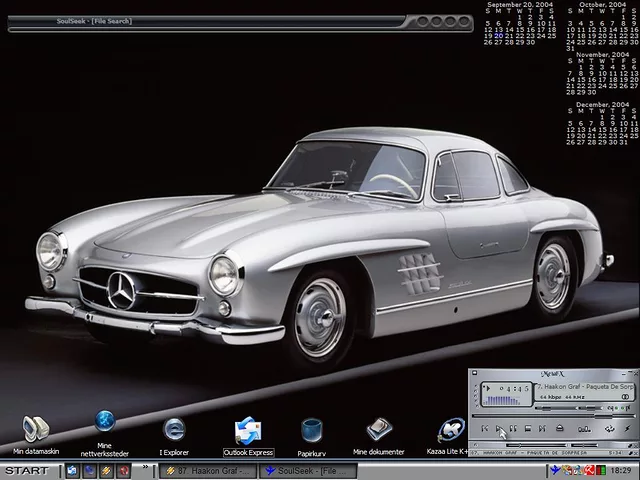
Task: Open the red Kaspersky K tray icon
Action: (589, 470)
